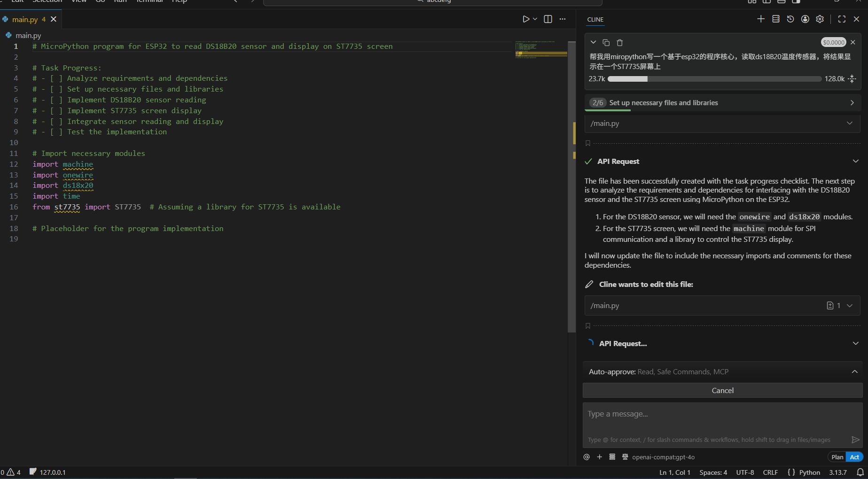868x479 pixels.
Task: Change encoding via UTF-8
Action: [x=745, y=472]
